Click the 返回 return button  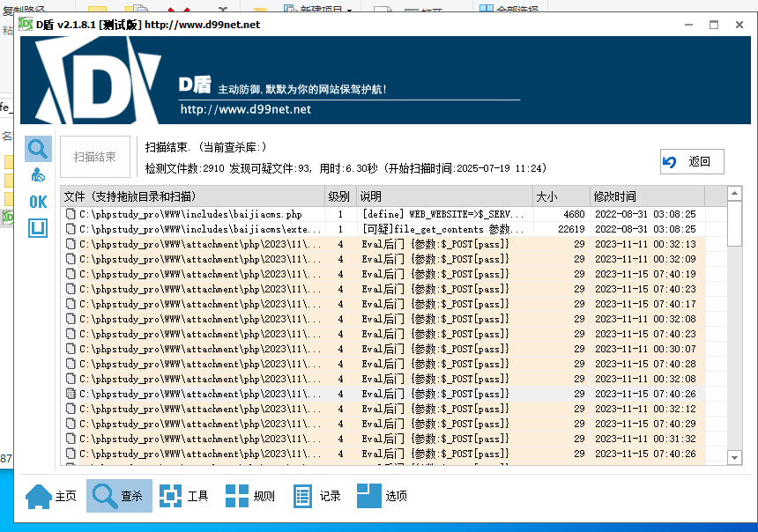coord(692,161)
